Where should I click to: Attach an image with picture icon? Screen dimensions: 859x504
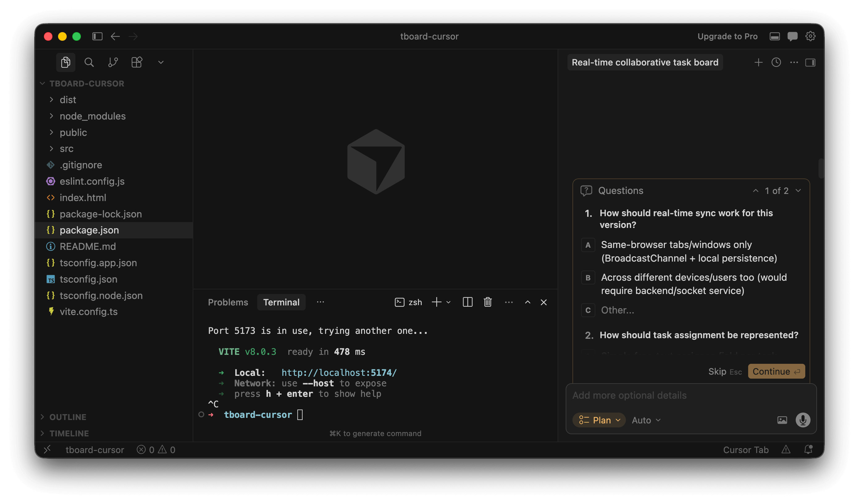coord(782,420)
